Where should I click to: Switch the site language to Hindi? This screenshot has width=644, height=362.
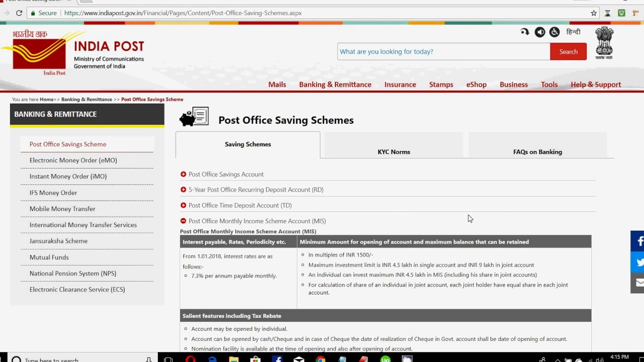tap(573, 32)
